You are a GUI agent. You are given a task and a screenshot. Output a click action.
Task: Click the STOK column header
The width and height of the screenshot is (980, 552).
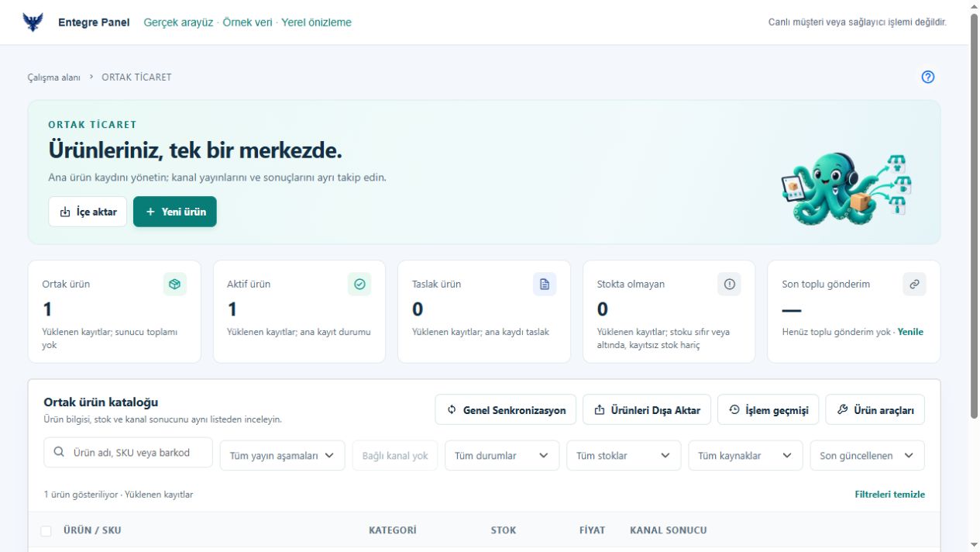pyautogui.click(x=504, y=530)
